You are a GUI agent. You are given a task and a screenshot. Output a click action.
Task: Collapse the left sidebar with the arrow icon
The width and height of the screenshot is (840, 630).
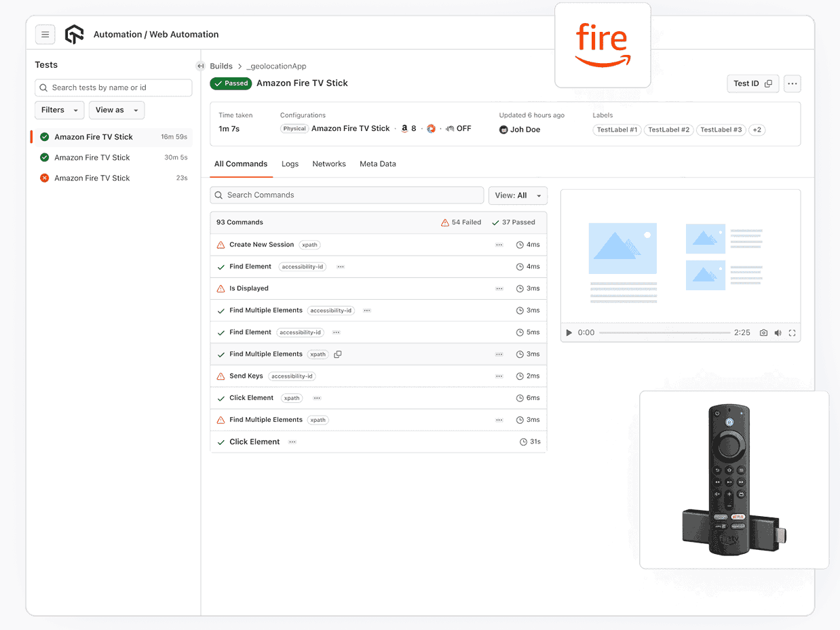[x=200, y=66]
